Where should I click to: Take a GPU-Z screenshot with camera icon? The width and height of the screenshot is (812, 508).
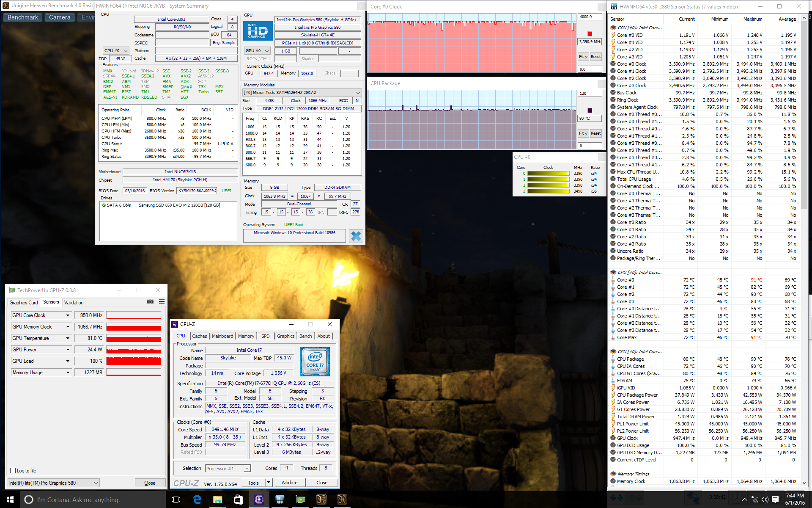tap(150, 302)
